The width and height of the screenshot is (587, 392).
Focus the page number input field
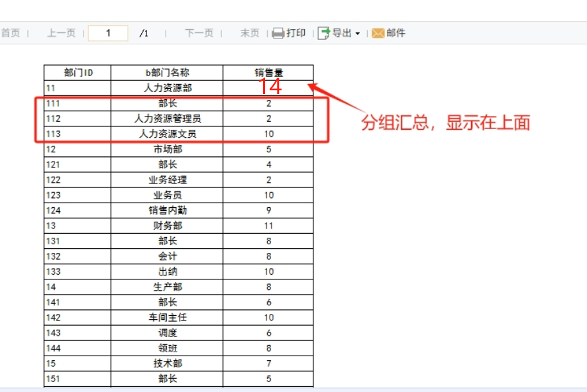(x=108, y=33)
